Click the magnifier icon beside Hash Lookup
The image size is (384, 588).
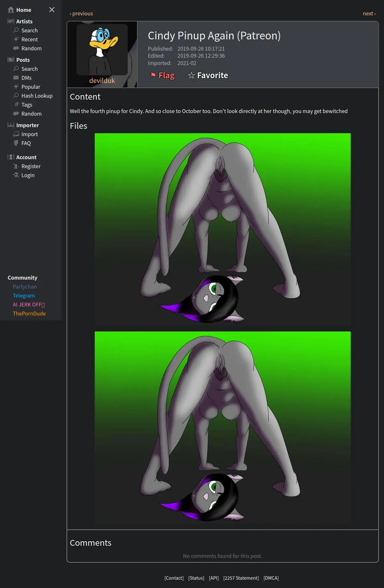[16, 95]
